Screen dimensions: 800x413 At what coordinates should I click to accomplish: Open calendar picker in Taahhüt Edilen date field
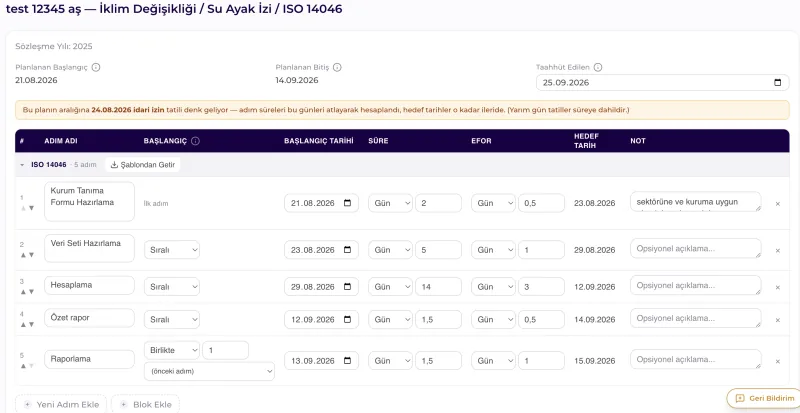point(778,83)
